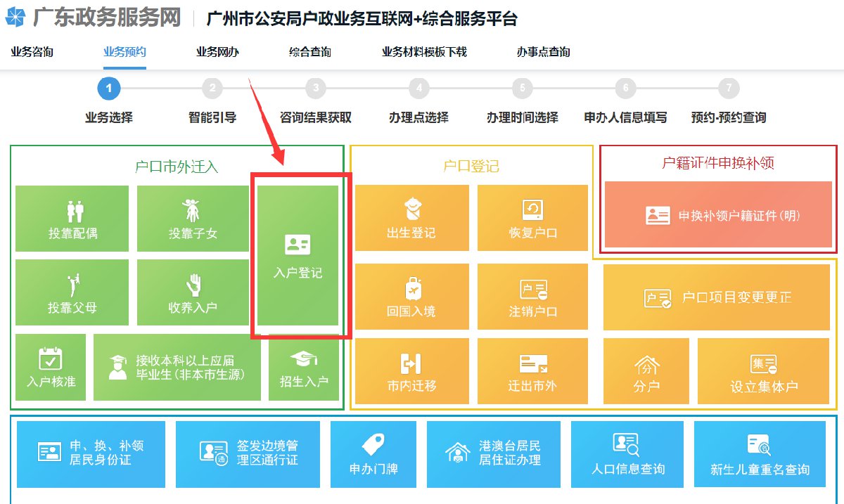This screenshot has width=844, height=504.
Task: Open the 出生登记 birth registration tile
Action: pos(411,218)
